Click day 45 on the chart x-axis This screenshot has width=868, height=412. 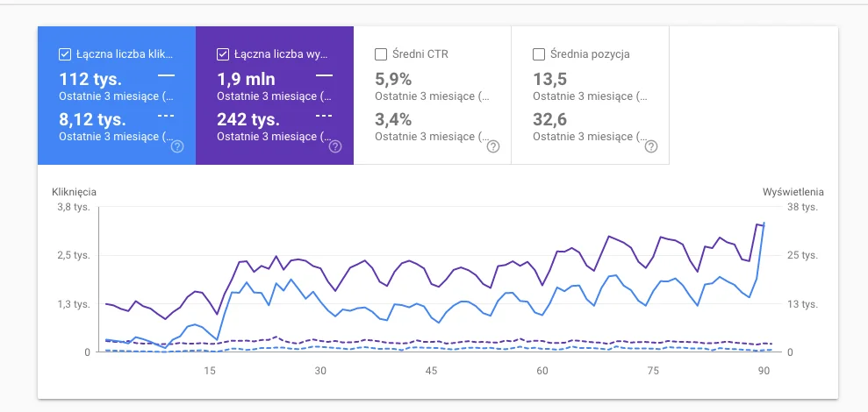click(x=431, y=371)
